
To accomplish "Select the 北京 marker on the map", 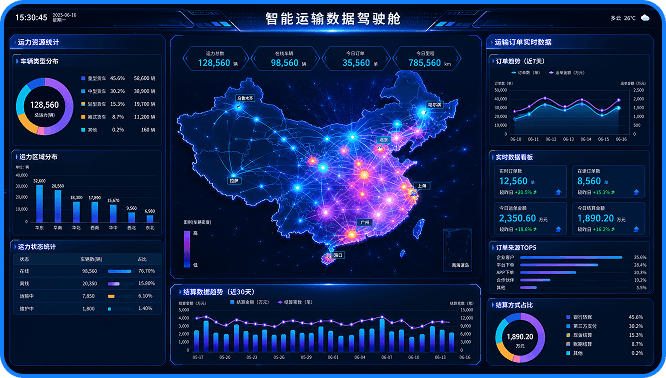I will 384,140.
